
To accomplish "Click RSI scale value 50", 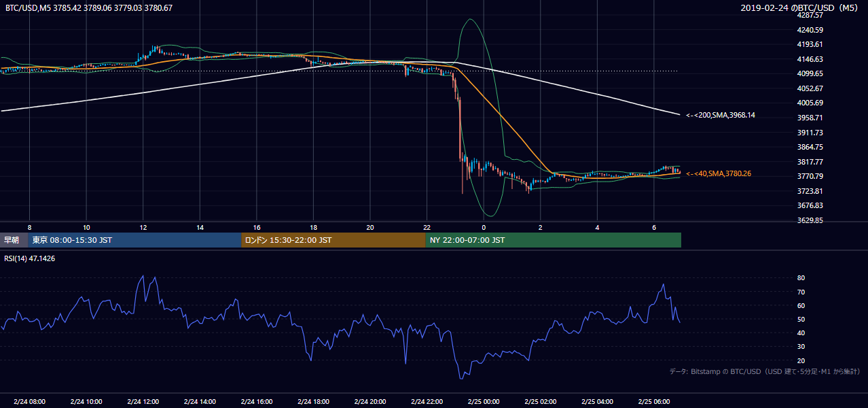I will tap(801, 319).
